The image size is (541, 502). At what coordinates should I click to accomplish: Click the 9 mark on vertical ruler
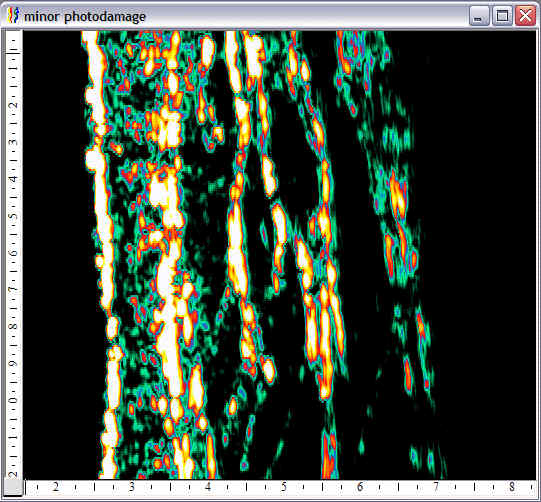click(13, 364)
